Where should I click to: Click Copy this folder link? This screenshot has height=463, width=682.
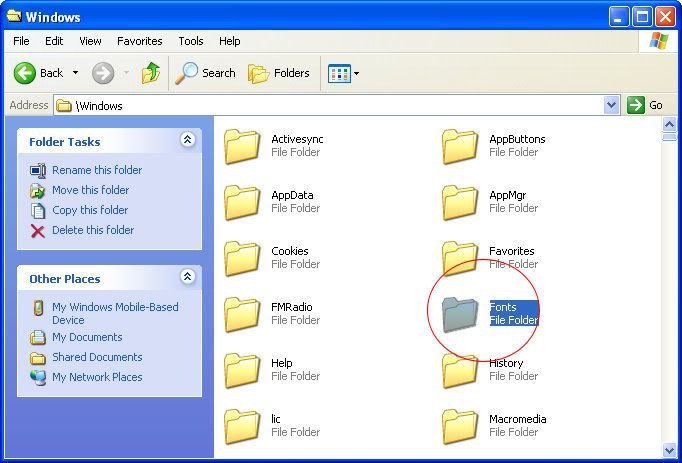tap(90, 210)
